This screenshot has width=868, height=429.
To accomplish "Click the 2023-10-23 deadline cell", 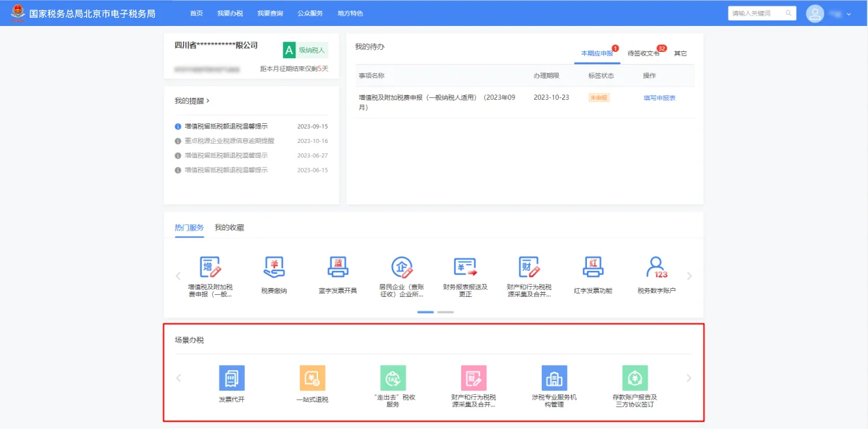I will pos(551,98).
